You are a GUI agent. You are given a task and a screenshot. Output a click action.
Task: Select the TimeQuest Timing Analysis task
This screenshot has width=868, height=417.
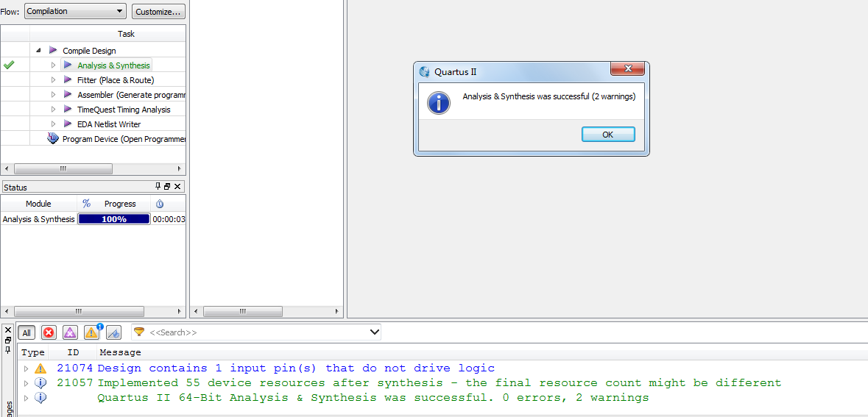(x=124, y=110)
